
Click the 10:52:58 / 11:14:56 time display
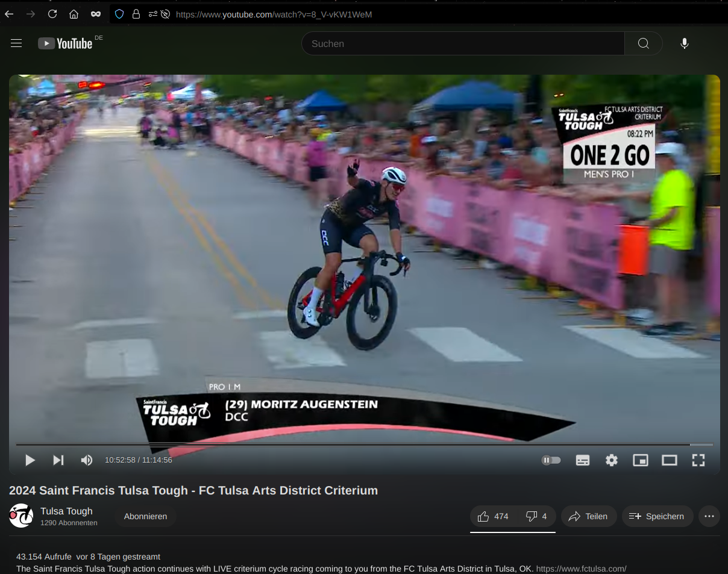coord(139,460)
